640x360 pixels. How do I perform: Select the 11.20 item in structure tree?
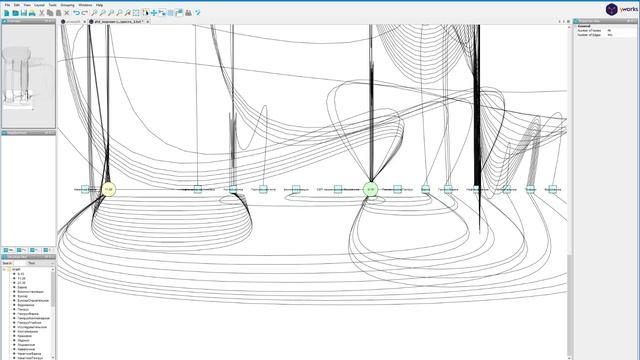click(21, 278)
